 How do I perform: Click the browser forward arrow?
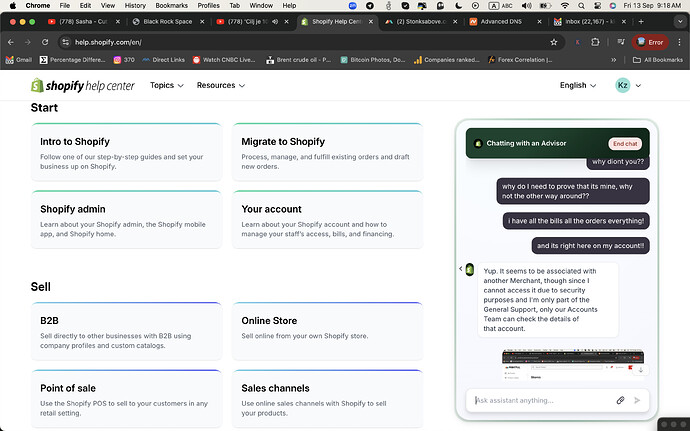tap(28, 42)
